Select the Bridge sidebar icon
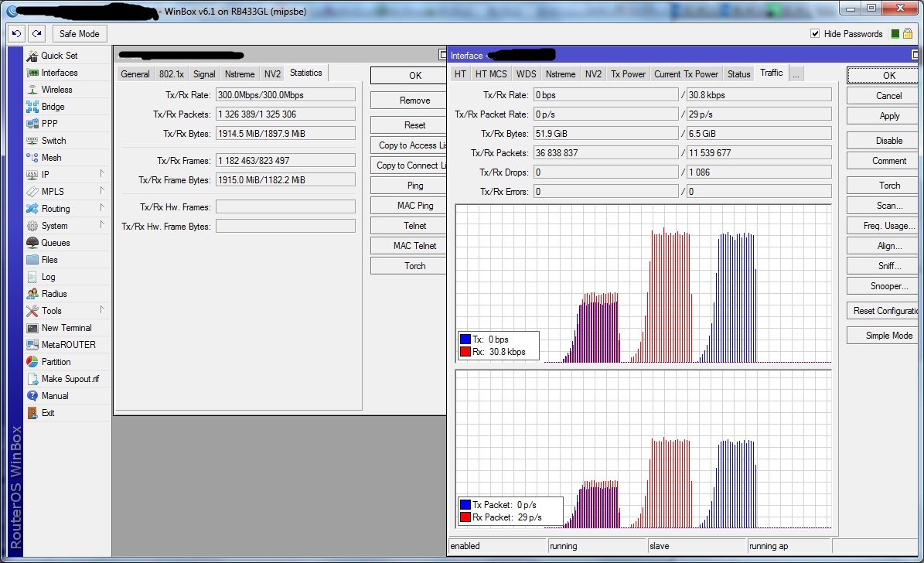 (x=32, y=107)
